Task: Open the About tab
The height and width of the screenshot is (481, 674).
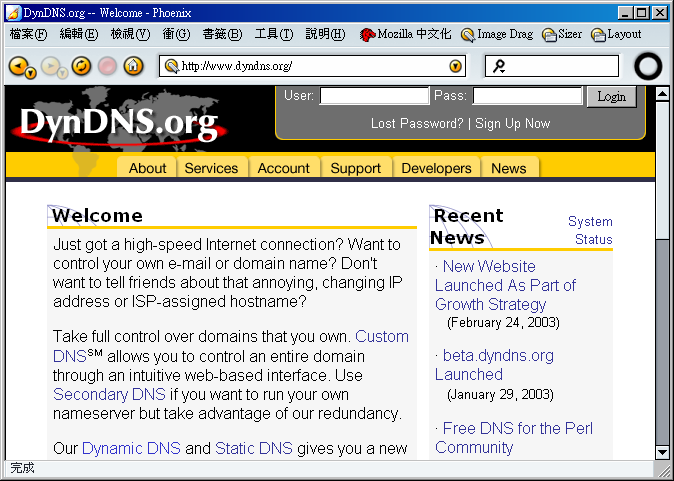Action: click(147, 168)
